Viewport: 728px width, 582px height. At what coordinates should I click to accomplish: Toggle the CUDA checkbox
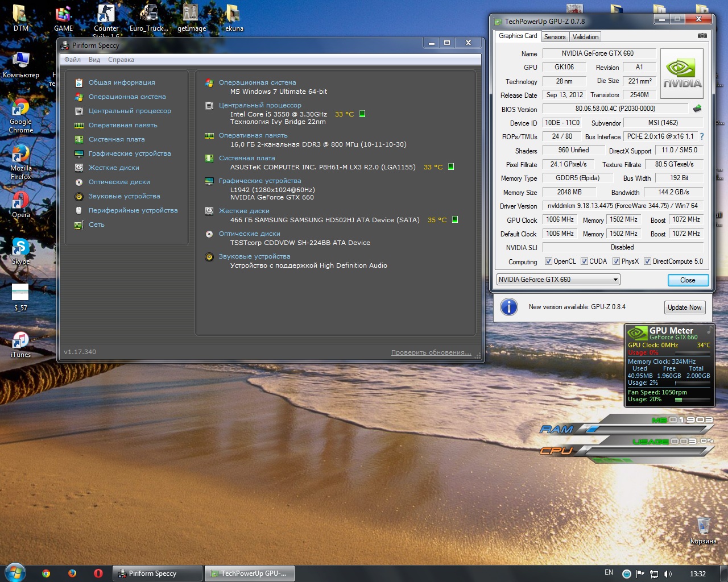pos(584,261)
